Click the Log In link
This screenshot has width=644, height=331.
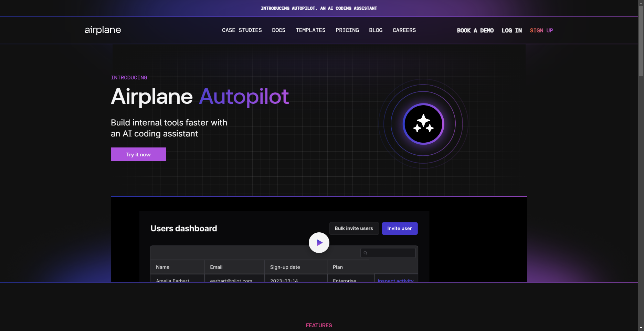(511, 31)
